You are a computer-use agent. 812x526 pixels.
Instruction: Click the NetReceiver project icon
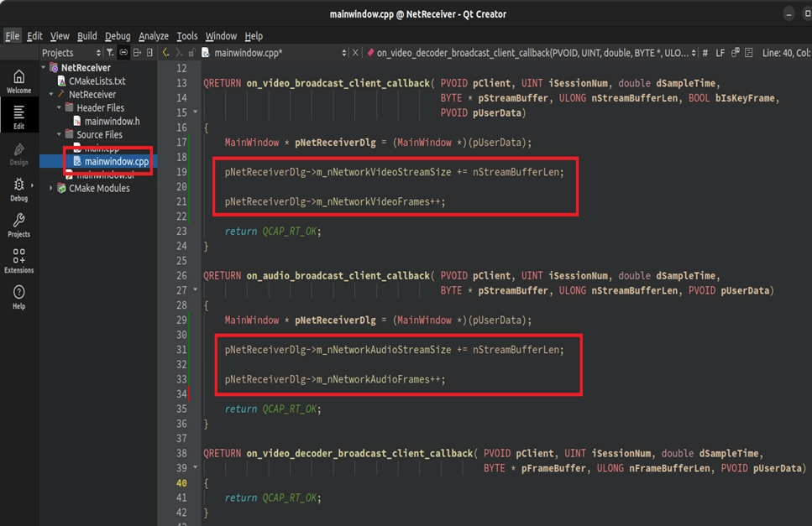point(54,67)
